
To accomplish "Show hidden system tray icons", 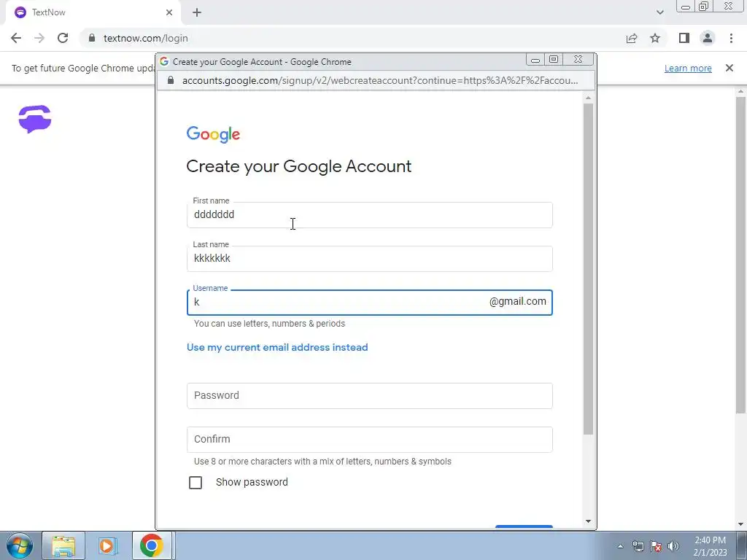I will click(x=620, y=546).
